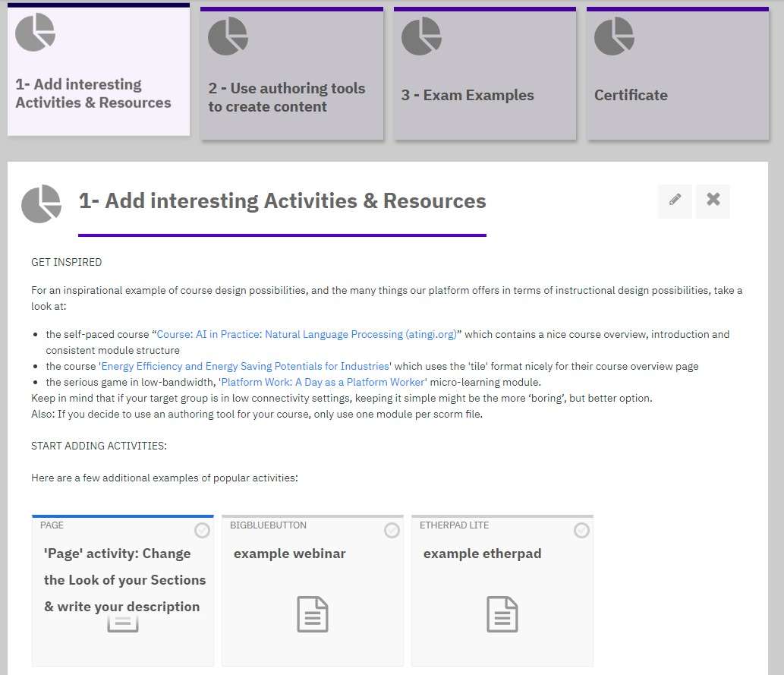The width and height of the screenshot is (784, 675).
Task: Click the section heading '1- Add interesting Activities & Resources'
Action: pos(282,201)
